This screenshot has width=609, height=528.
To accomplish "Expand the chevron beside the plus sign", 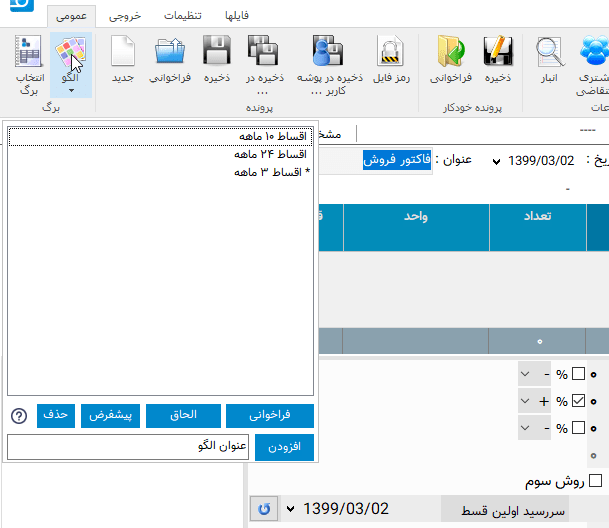I will pyautogui.click(x=528, y=401).
